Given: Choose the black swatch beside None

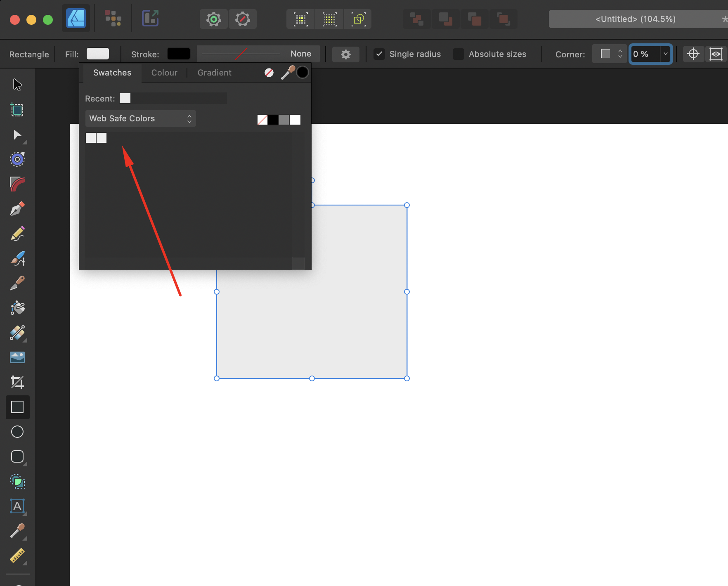Looking at the screenshot, I should tap(273, 120).
